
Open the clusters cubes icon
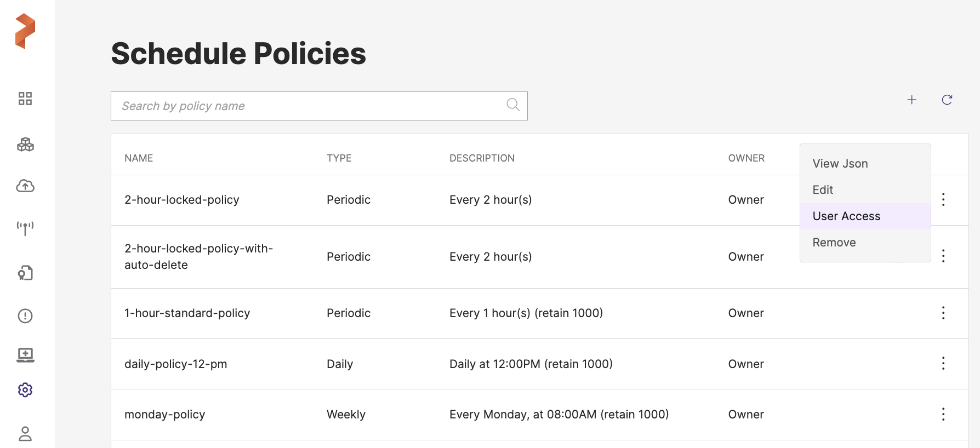coord(25,145)
